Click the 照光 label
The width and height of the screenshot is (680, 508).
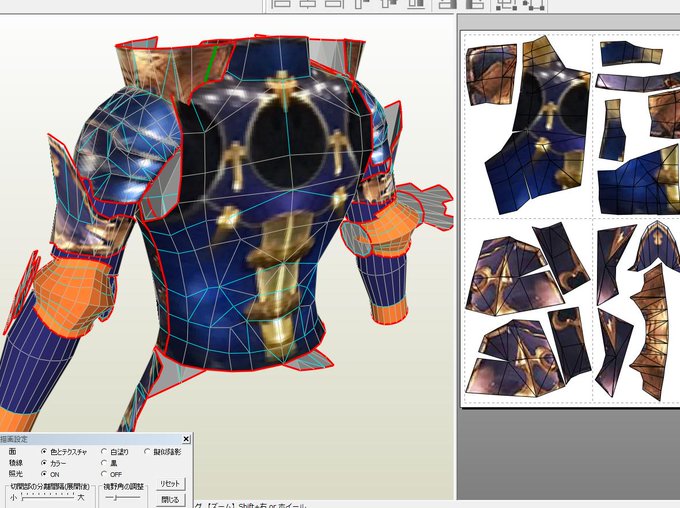pos(16,474)
